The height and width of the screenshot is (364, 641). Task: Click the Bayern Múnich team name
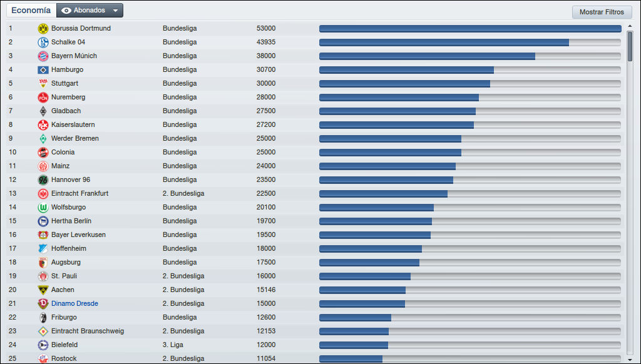click(x=74, y=56)
